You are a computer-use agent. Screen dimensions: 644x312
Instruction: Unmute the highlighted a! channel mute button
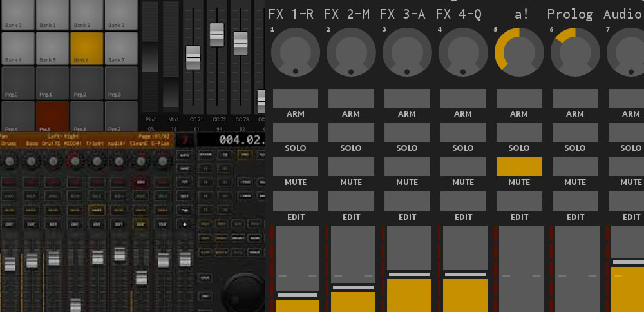(519, 166)
